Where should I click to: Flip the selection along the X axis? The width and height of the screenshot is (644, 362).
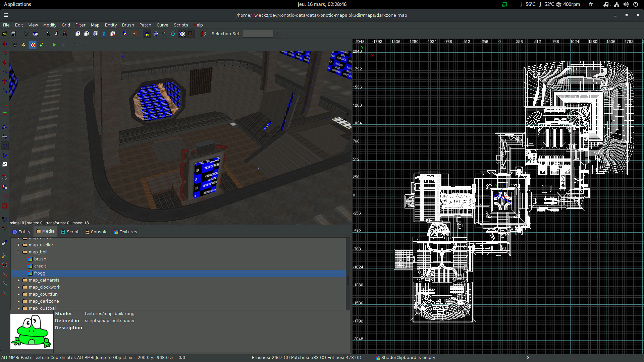coord(4,44)
